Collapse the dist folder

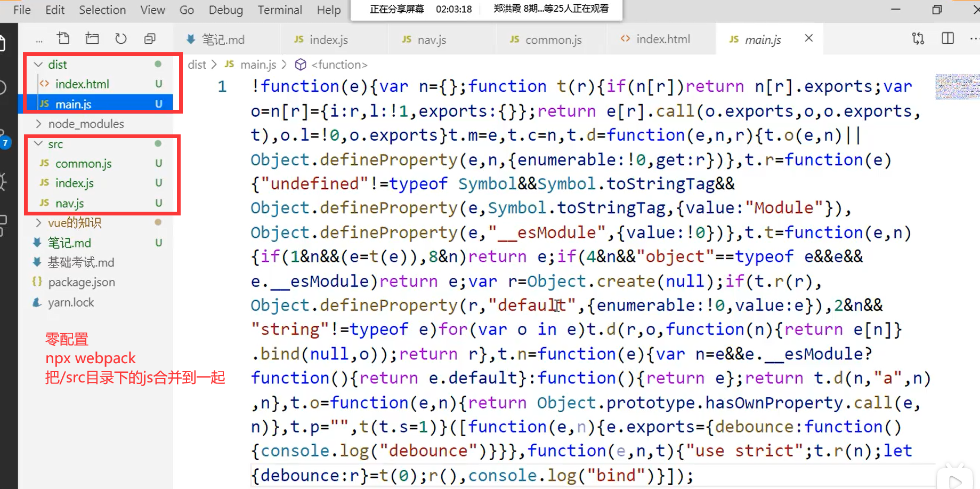click(38, 65)
